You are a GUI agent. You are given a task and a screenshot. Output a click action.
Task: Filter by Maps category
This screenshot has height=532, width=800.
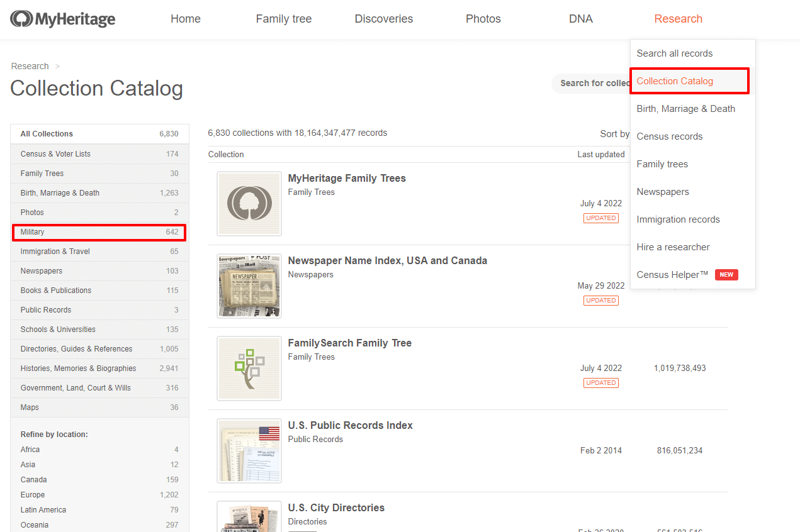99,407
